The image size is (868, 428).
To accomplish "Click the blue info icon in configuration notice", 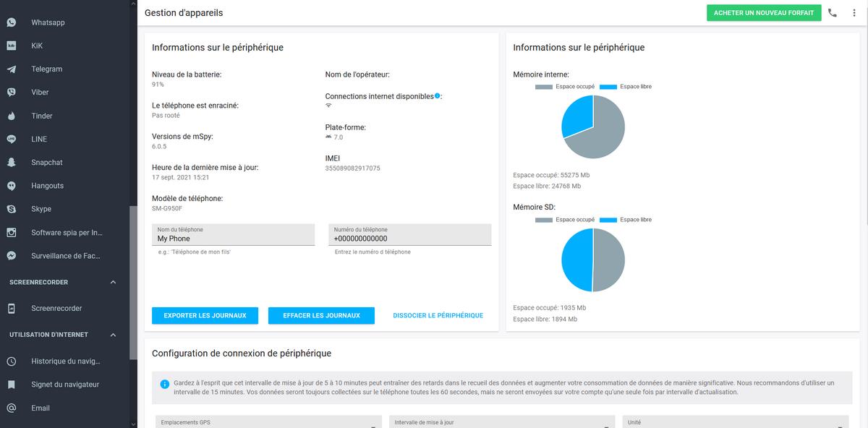I will [x=164, y=383].
